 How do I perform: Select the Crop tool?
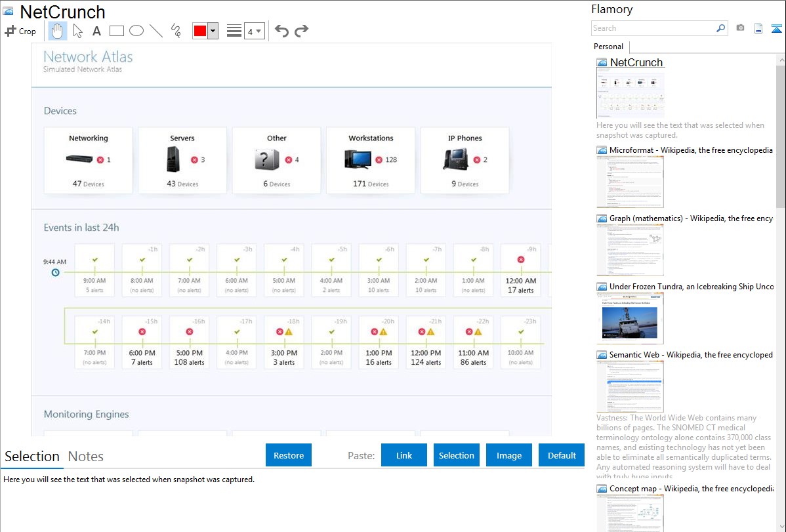pos(20,31)
